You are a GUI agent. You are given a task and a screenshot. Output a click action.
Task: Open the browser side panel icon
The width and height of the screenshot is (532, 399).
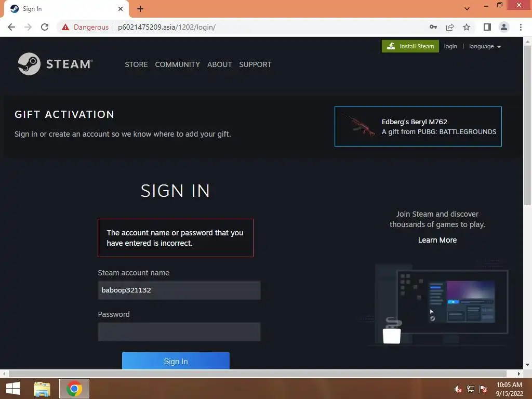[487, 27]
